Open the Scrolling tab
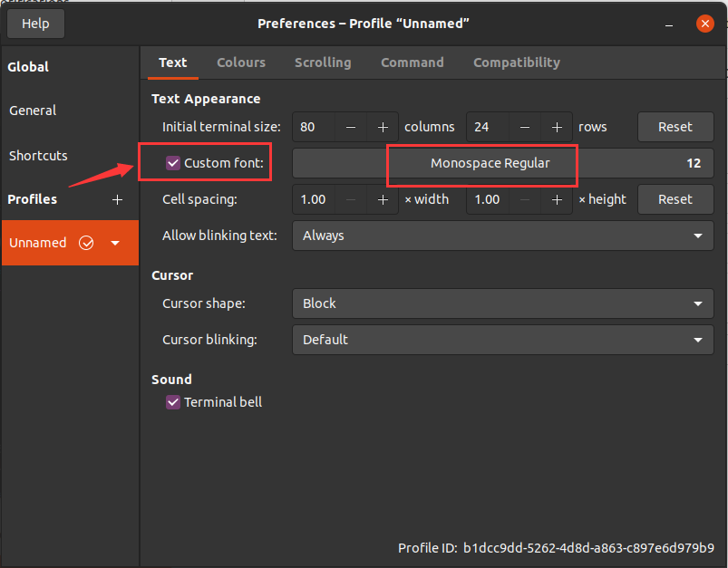728x568 pixels. coord(323,63)
